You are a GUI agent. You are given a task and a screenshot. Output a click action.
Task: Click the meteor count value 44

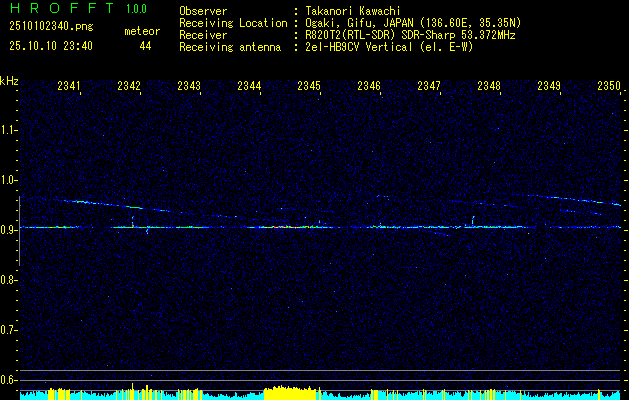coord(145,46)
